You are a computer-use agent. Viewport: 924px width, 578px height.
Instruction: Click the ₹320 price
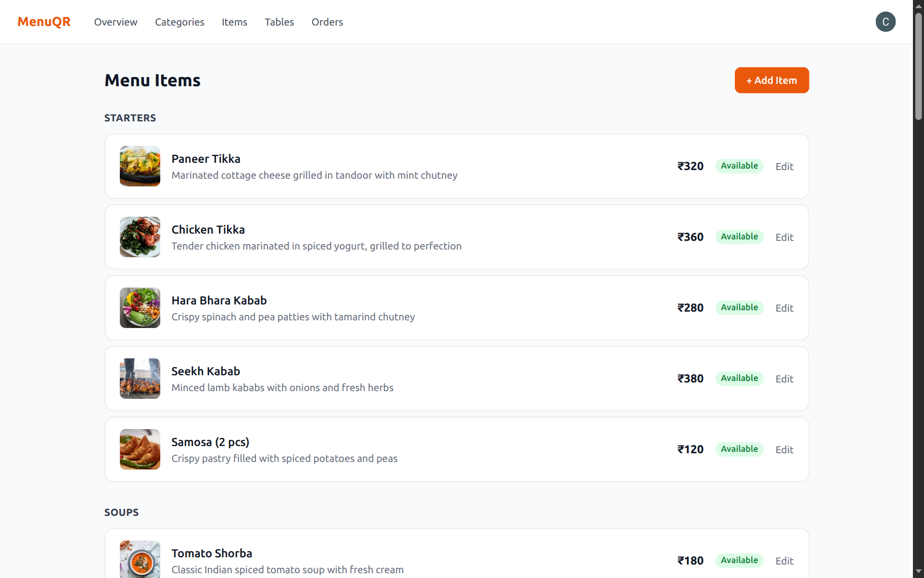point(690,166)
